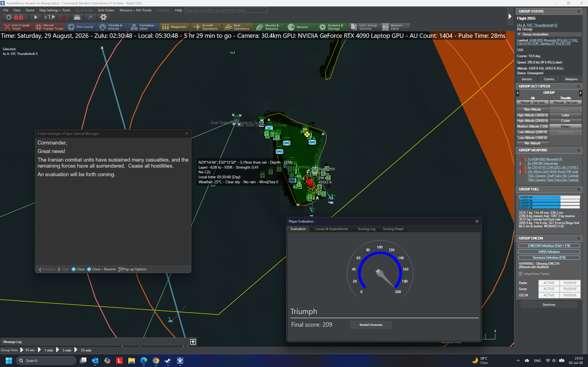Collapse the GROUP STATUS panel
Screen dimensions: 588x367
[578, 11]
